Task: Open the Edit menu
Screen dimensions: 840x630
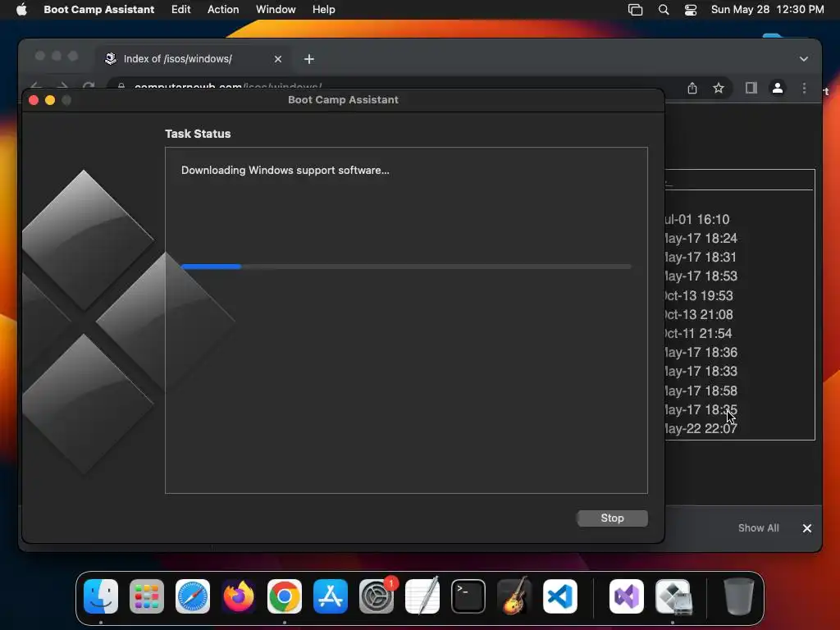Action: coord(180,9)
